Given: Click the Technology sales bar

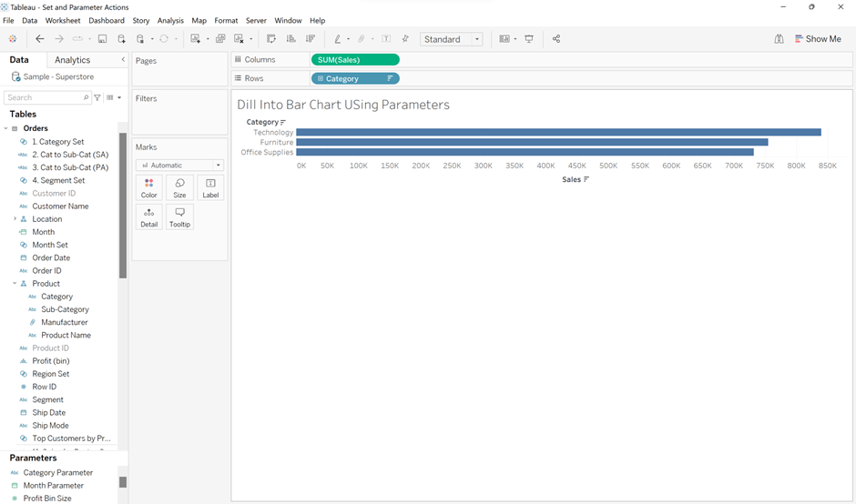Looking at the screenshot, I should point(558,132).
